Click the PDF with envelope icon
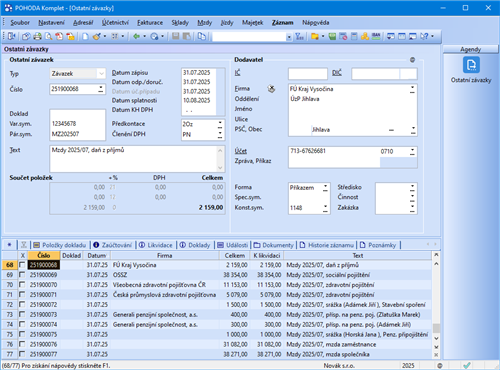The width and height of the screenshot is (500, 370). coord(70,36)
